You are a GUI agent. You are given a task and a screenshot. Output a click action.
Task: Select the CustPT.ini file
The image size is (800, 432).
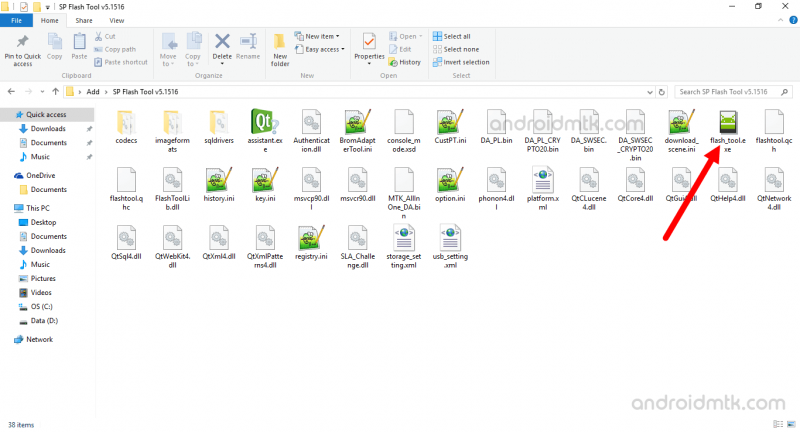pos(450,127)
